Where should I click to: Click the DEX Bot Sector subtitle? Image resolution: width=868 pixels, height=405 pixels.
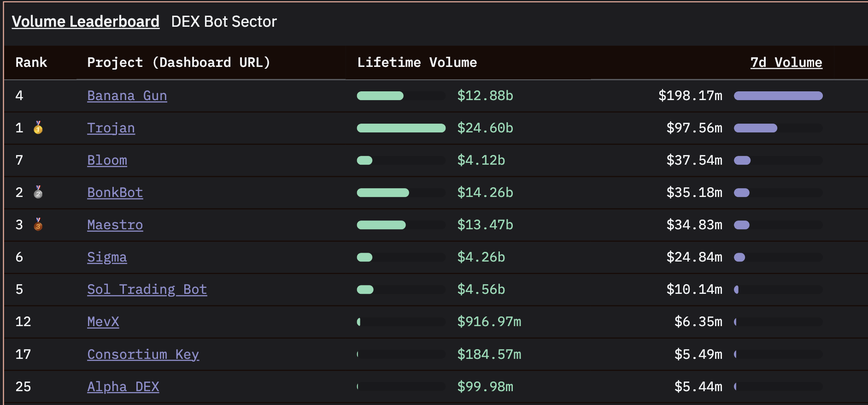[x=224, y=22]
